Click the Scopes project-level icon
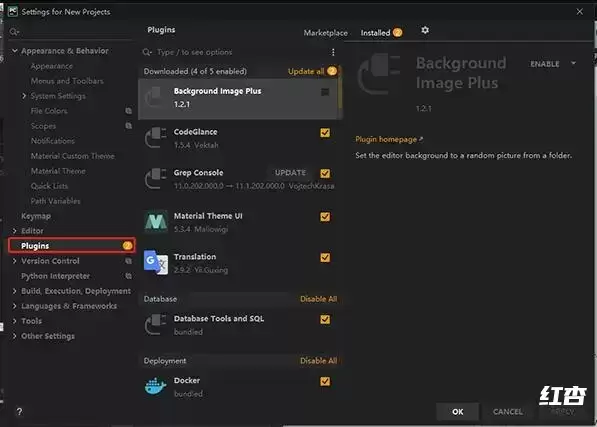Screen dimensions: 597x427 pos(129,126)
